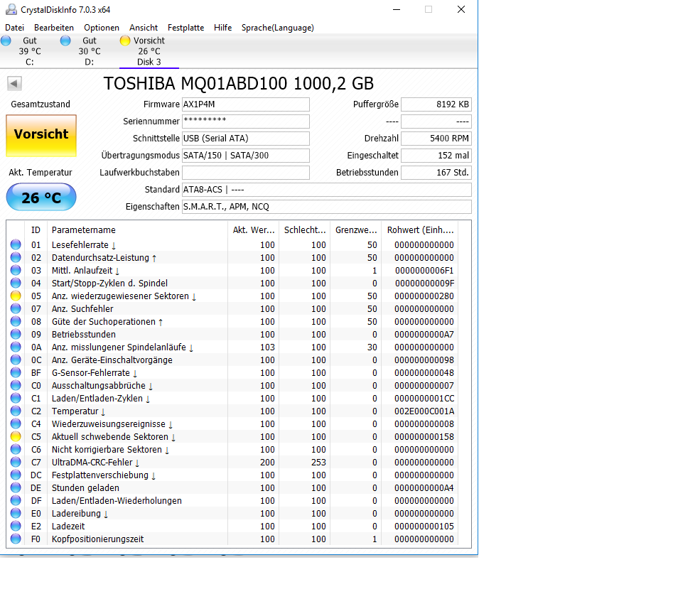
Task: Select the Wiederzuweisungsereignisse row
Action: click(x=233, y=424)
